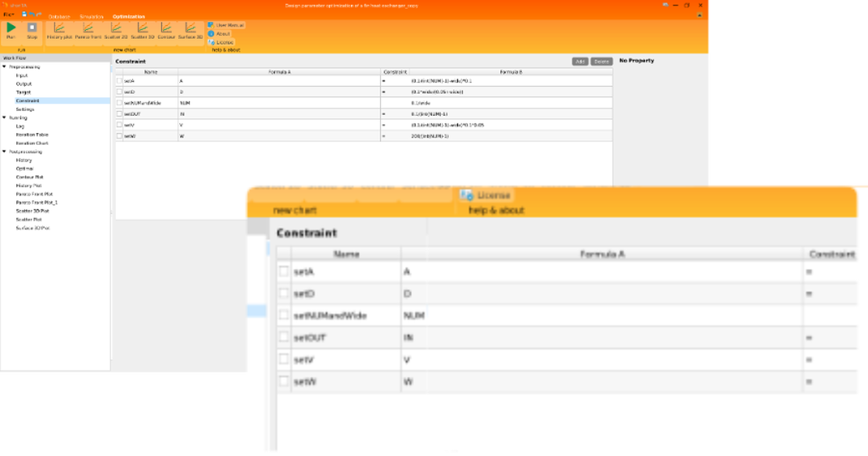Collapse the Postprocessing tree section
The width and height of the screenshot is (868, 456).
(x=5, y=150)
